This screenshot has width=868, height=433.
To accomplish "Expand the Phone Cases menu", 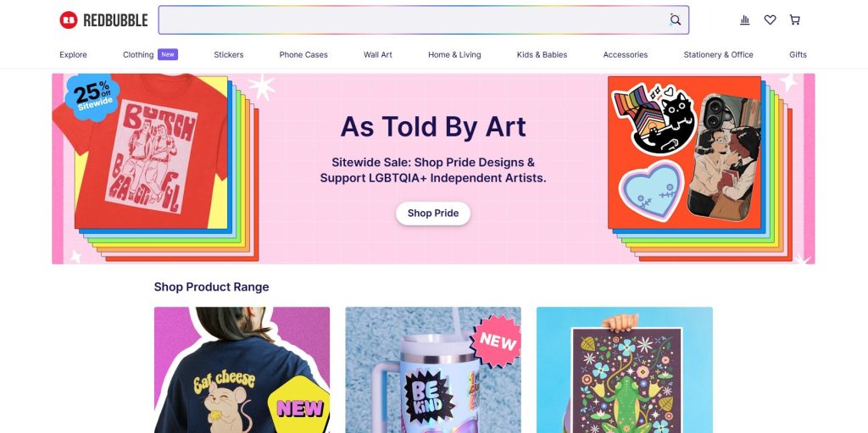I will (x=303, y=55).
